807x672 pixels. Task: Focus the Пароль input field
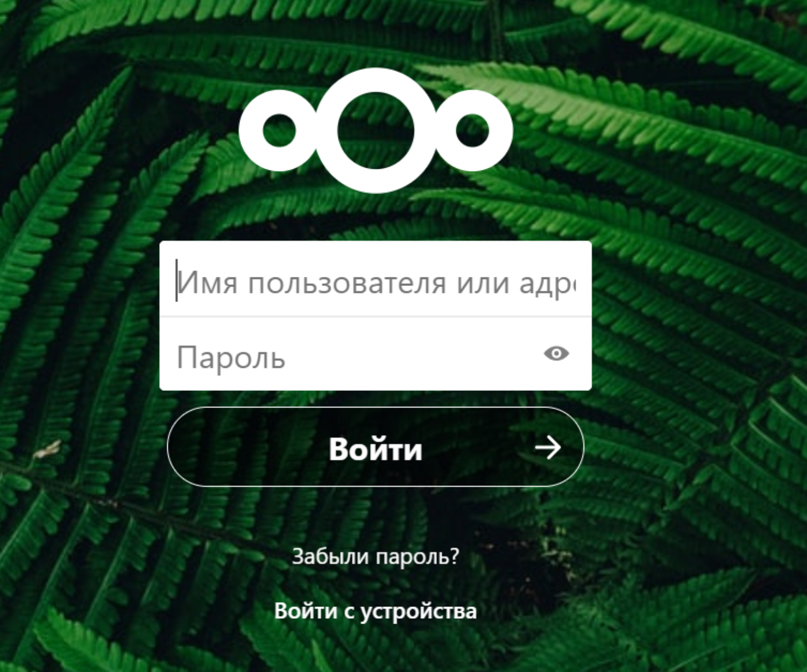376,354
